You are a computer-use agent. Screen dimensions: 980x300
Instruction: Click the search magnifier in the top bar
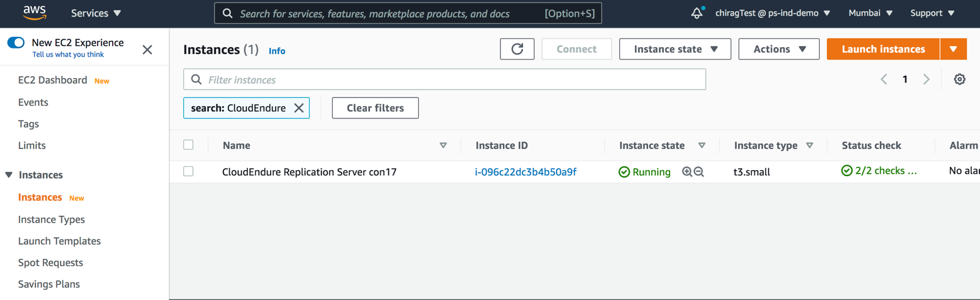(x=227, y=13)
